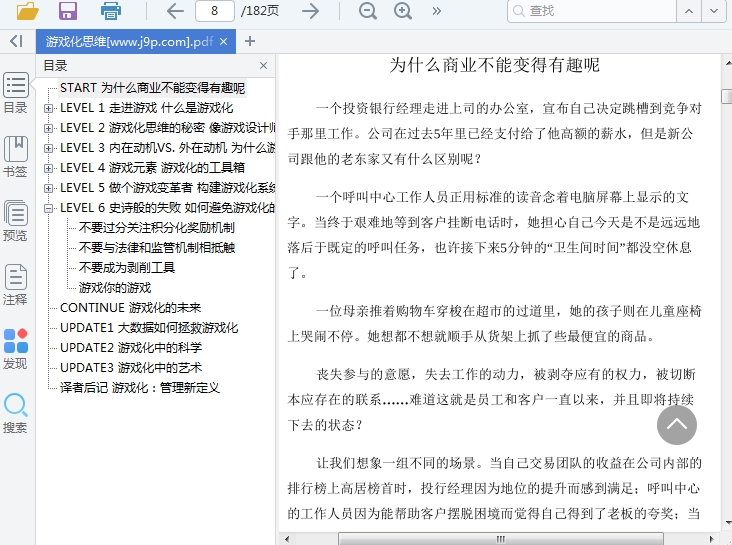This screenshot has width=732, height=545.
Task: Click the page number input field
Action: (x=215, y=11)
